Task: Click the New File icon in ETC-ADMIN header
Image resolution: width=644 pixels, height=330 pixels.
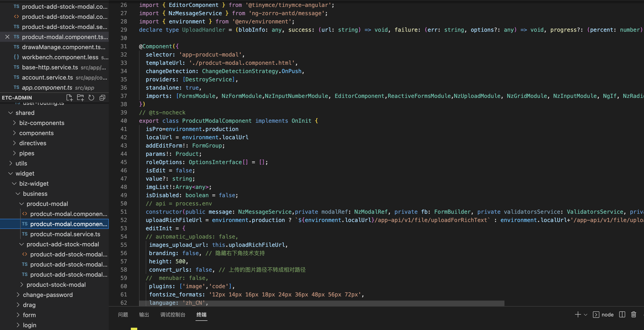Action: pos(69,98)
